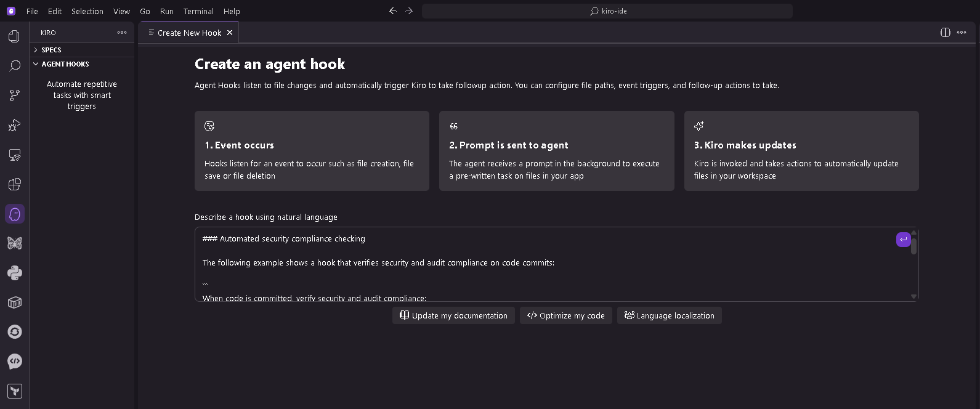Open the Terraform icon in activity bar

14,391
